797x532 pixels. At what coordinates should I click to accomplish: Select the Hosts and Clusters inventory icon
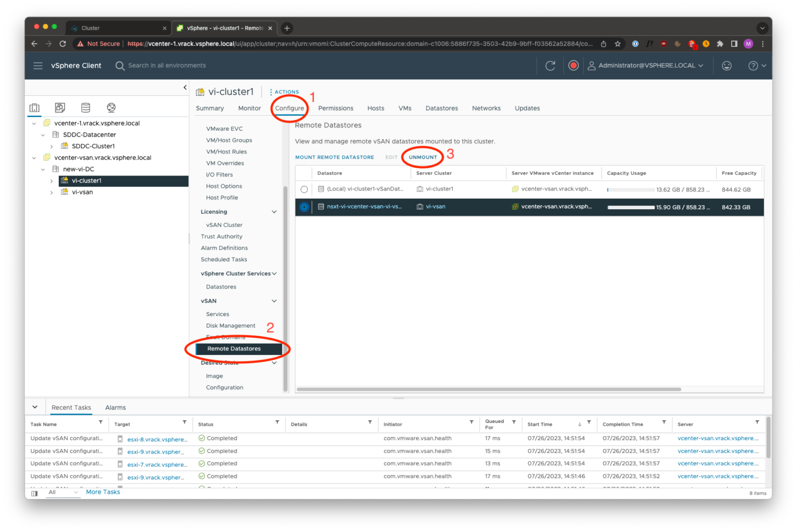tap(34, 107)
